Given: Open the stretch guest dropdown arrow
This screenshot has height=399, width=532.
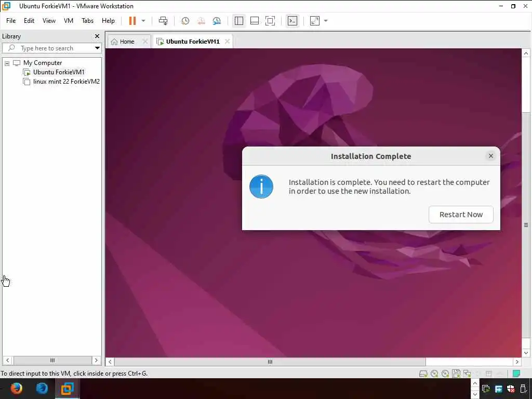Looking at the screenshot, I should 326,21.
